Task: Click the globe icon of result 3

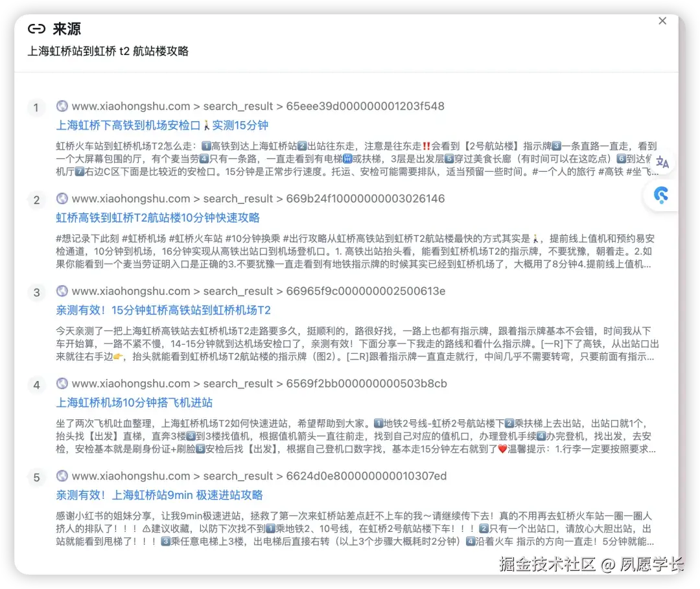Action: pos(62,292)
